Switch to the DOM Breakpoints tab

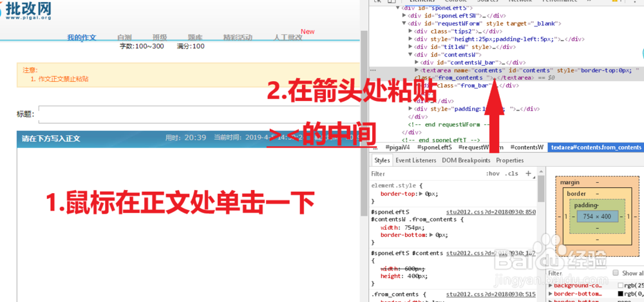(x=466, y=160)
